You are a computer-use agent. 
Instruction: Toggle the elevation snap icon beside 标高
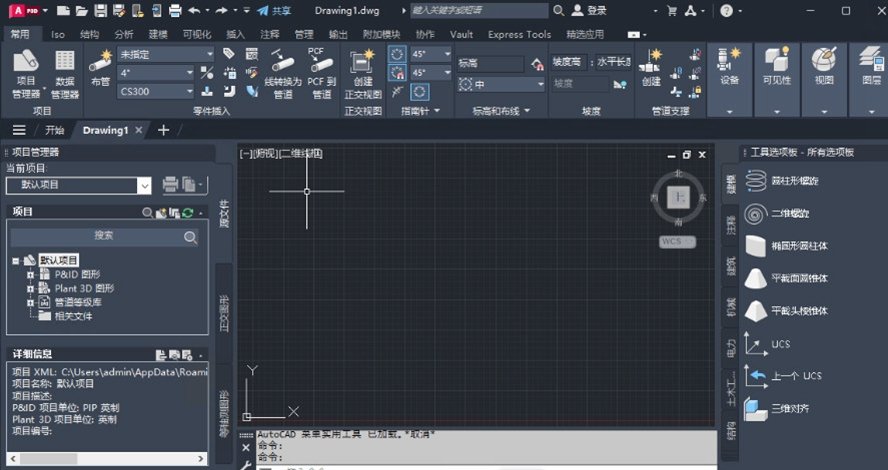(x=537, y=65)
